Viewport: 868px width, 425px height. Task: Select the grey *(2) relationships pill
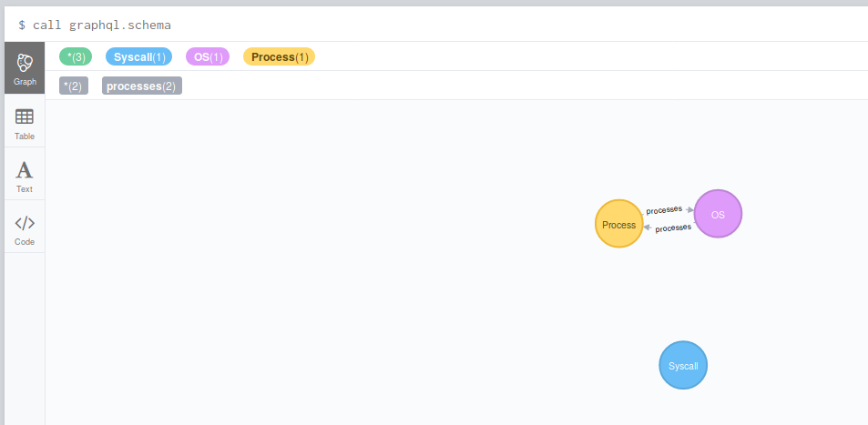[x=74, y=86]
